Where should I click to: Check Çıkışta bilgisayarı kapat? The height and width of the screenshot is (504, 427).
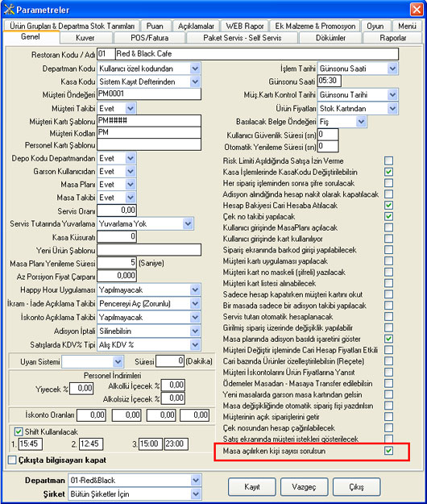12,460
